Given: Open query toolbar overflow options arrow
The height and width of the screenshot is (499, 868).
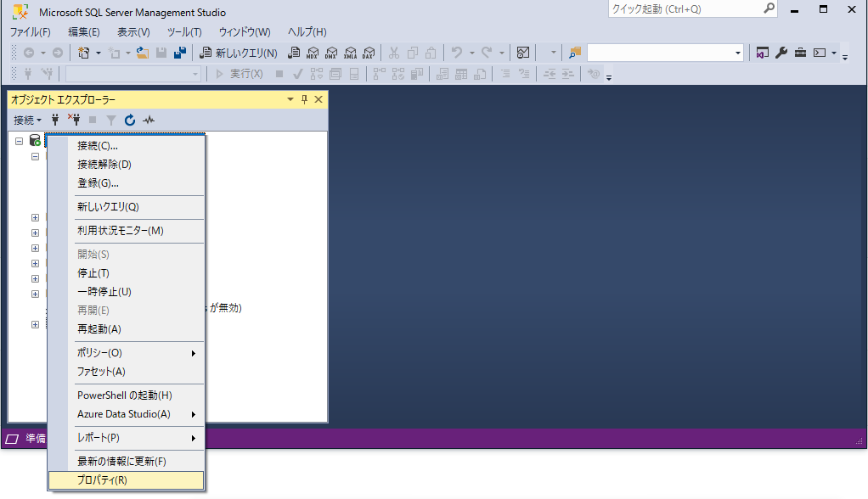Looking at the screenshot, I should tap(609, 78).
